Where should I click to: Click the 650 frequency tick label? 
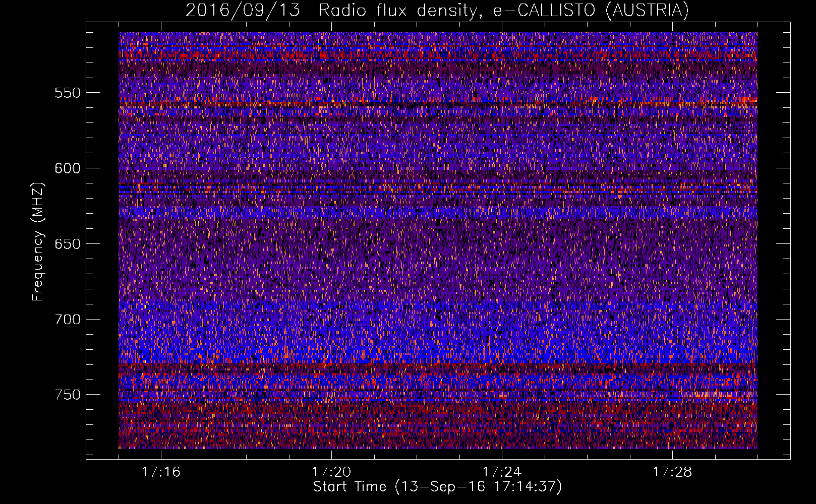[x=68, y=244]
